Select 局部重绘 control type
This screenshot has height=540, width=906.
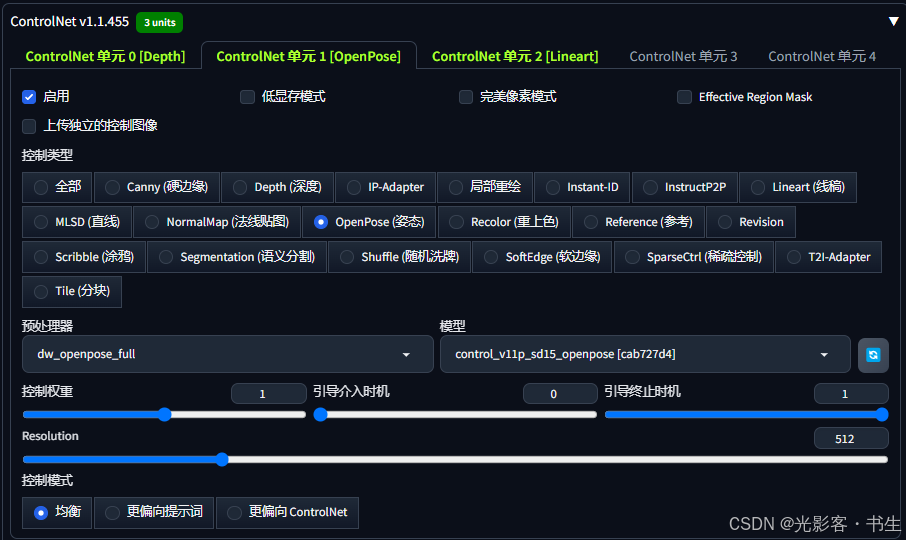click(x=485, y=187)
